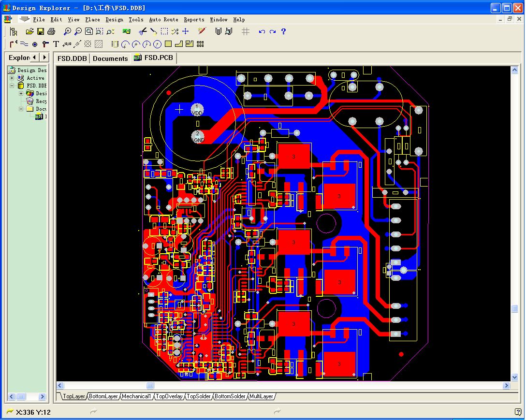This screenshot has width=526, height=420.
Task: Collapse the FSD.DDB tree node
Action: (x=12, y=86)
